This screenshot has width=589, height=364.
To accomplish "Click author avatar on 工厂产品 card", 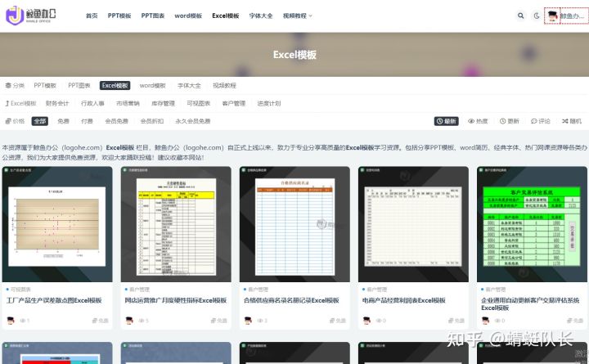I will point(11,321).
